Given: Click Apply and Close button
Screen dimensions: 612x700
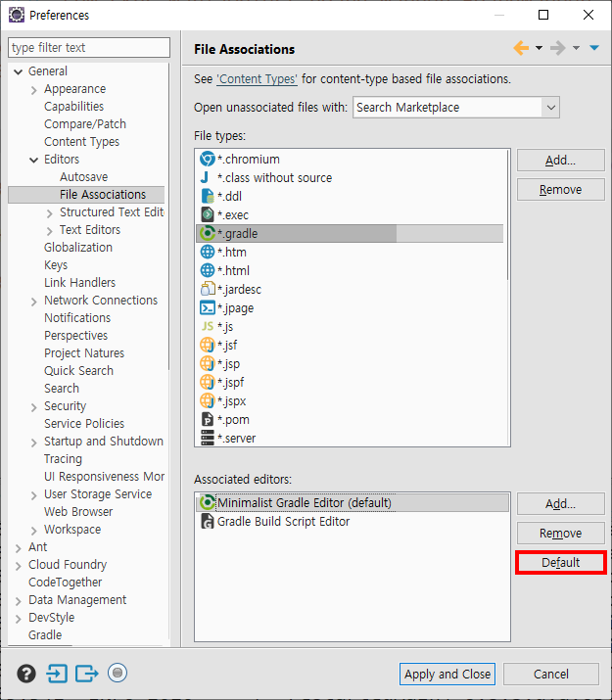Looking at the screenshot, I should [x=447, y=674].
